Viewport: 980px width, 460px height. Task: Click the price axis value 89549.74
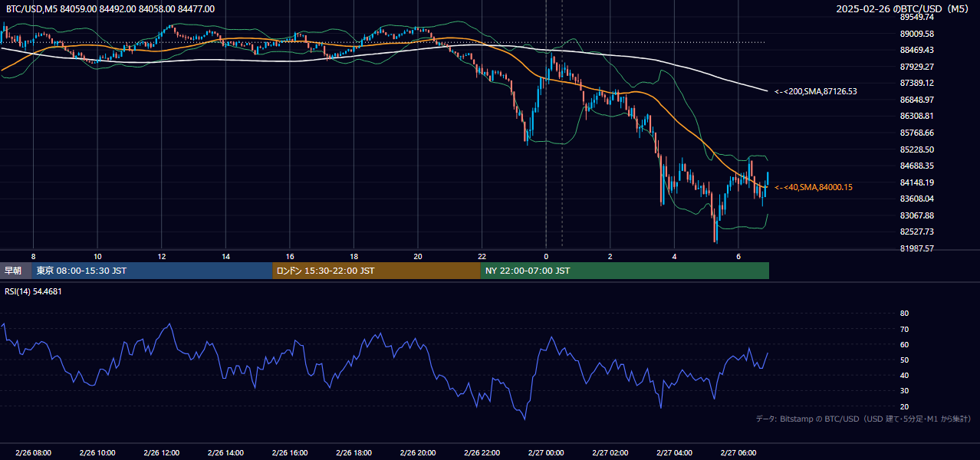[x=916, y=17]
